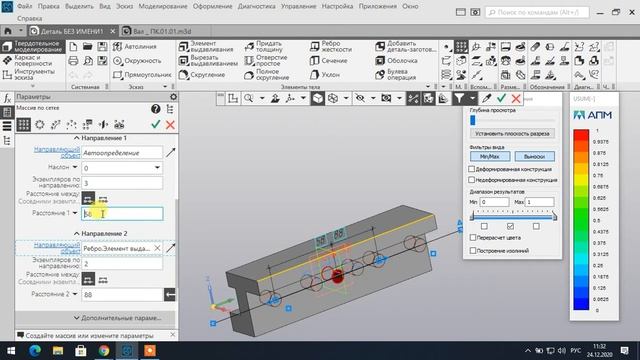Open the Наклон label dropdown arrow
The width and height of the screenshot is (640, 360).
[75, 167]
